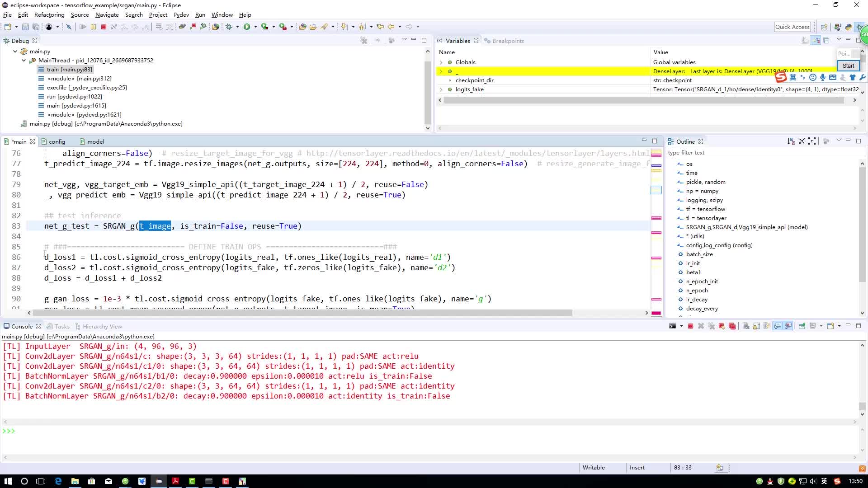Select batch_size in the Outline
Image resolution: width=868 pixels, height=488 pixels.
pos(699,254)
